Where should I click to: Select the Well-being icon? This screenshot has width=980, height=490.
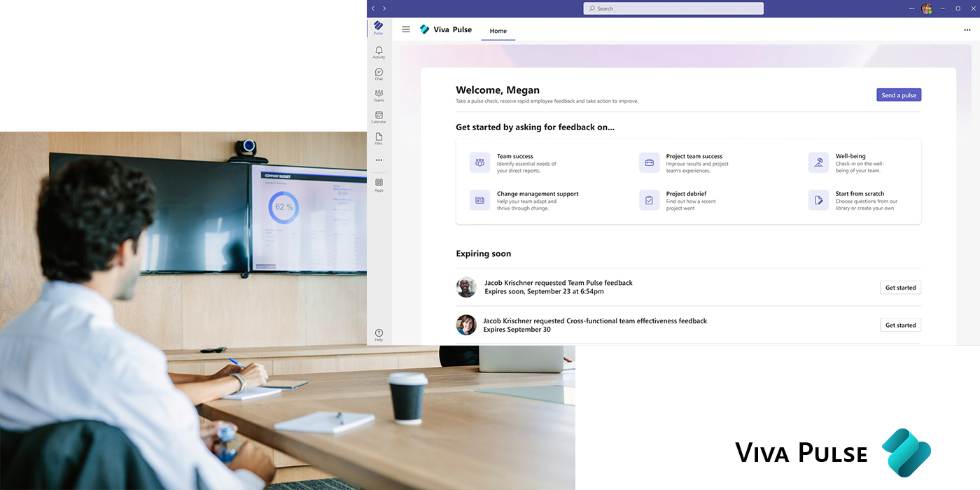coord(818,162)
